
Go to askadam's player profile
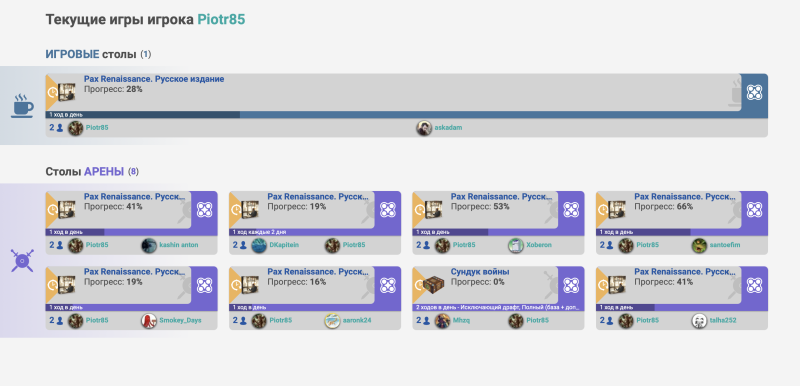[x=448, y=128]
